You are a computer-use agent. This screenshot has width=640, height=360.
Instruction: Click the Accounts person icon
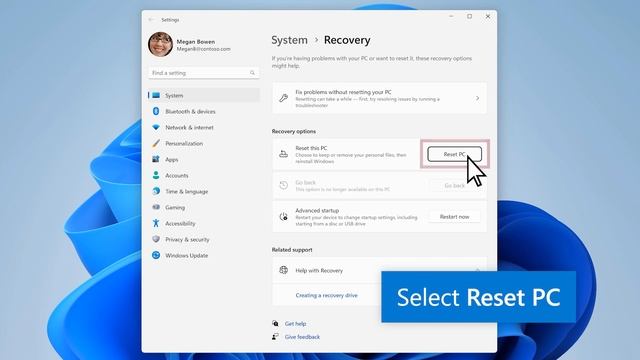tap(156, 175)
